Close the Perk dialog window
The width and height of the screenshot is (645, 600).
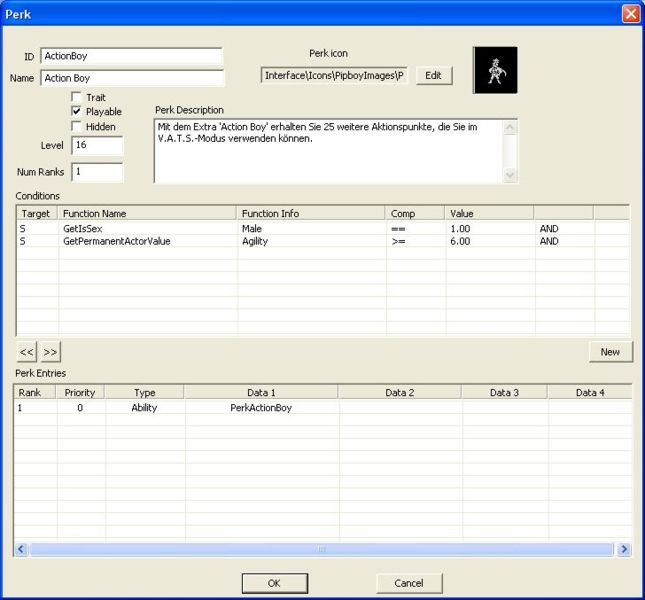pyautogui.click(x=631, y=14)
